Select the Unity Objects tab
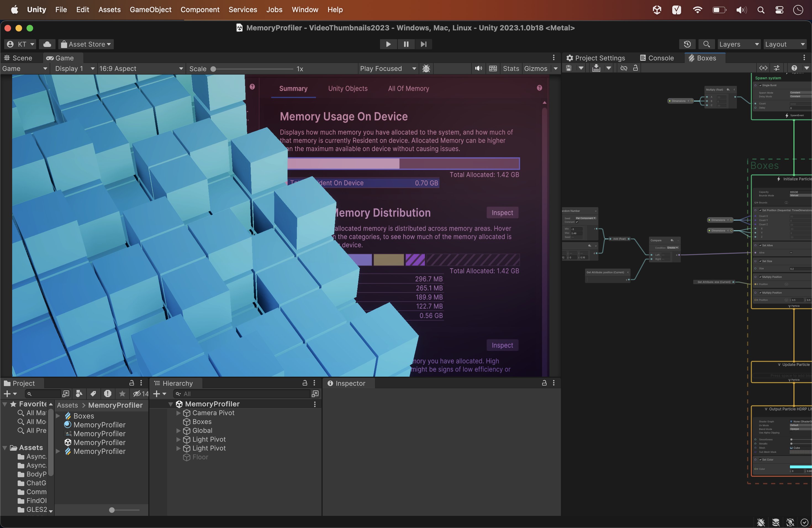The image size is (812, 528). tap(348, 88)
